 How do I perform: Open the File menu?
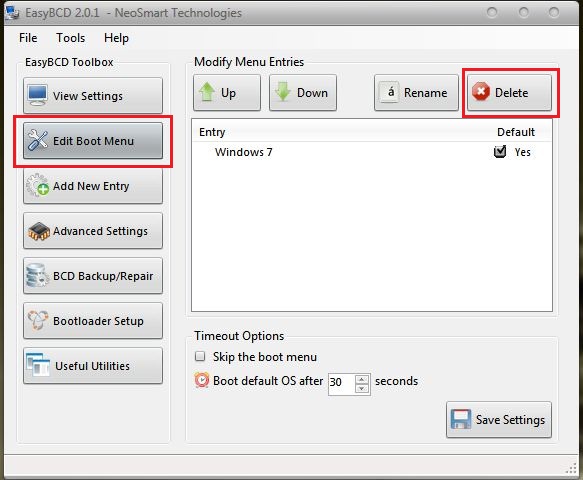[28, 38]
